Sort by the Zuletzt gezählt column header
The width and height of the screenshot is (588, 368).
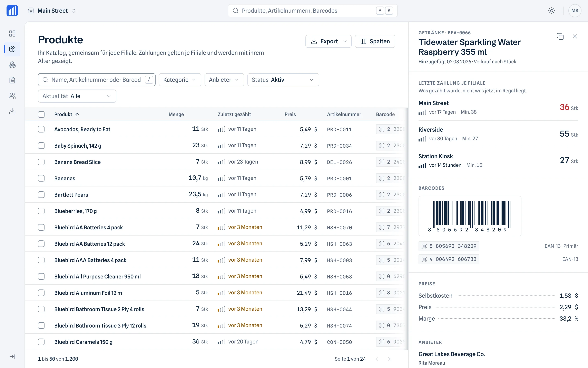[x=234, y=114]
